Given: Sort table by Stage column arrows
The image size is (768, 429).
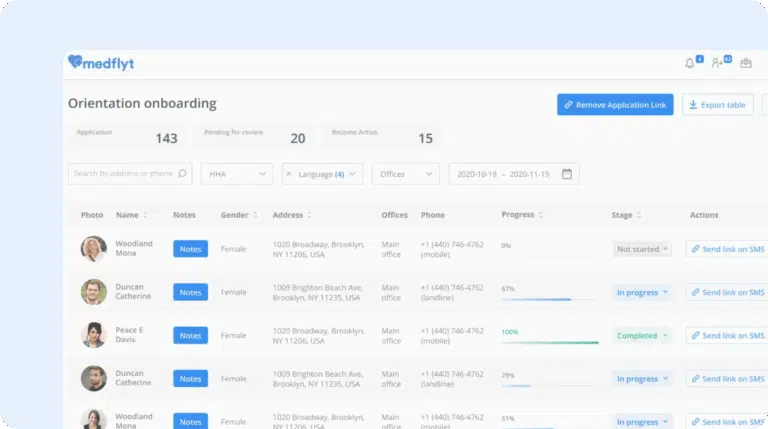Looking at the screenshot, I should tap(639, 215).
